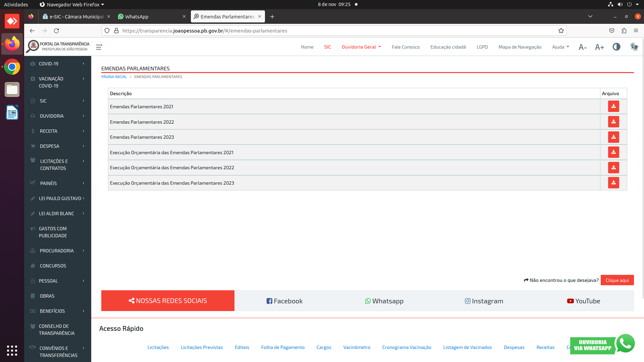This screenshot has width=644, height=362.
Task: Open Mapa de Navegação menu item
Action: pos(520,47)
